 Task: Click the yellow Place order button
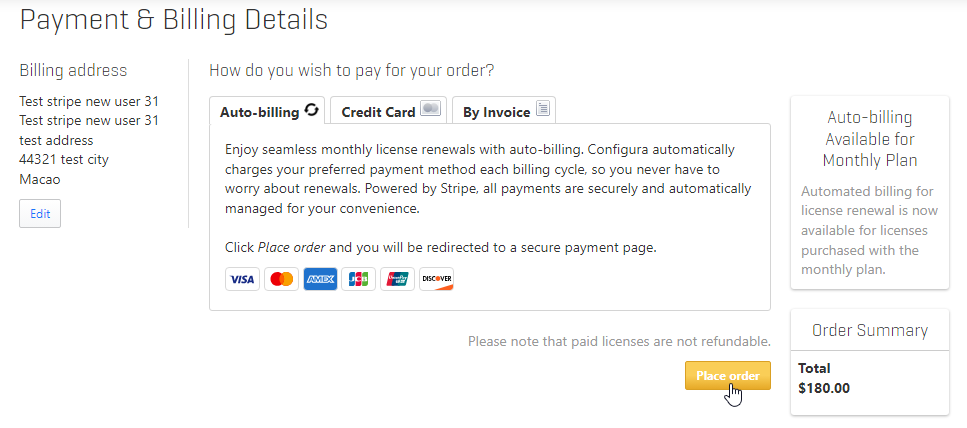point(728,376)
